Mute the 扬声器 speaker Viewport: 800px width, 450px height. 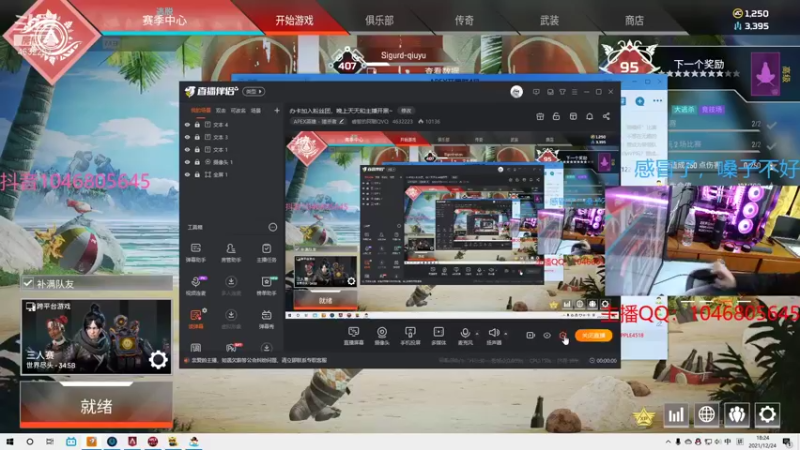click(x=493, y=335)
